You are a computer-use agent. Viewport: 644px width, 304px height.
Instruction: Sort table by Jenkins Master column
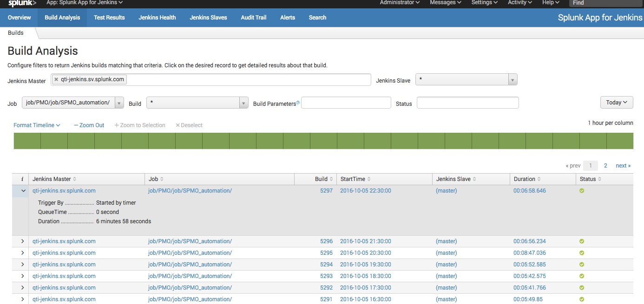pyautogui.click(x=54, y=179)
